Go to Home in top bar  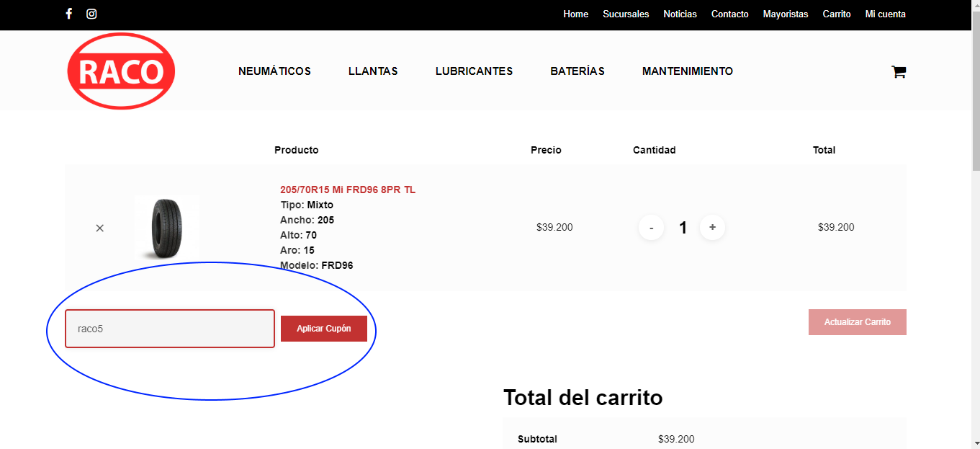(x=575, y=14)
